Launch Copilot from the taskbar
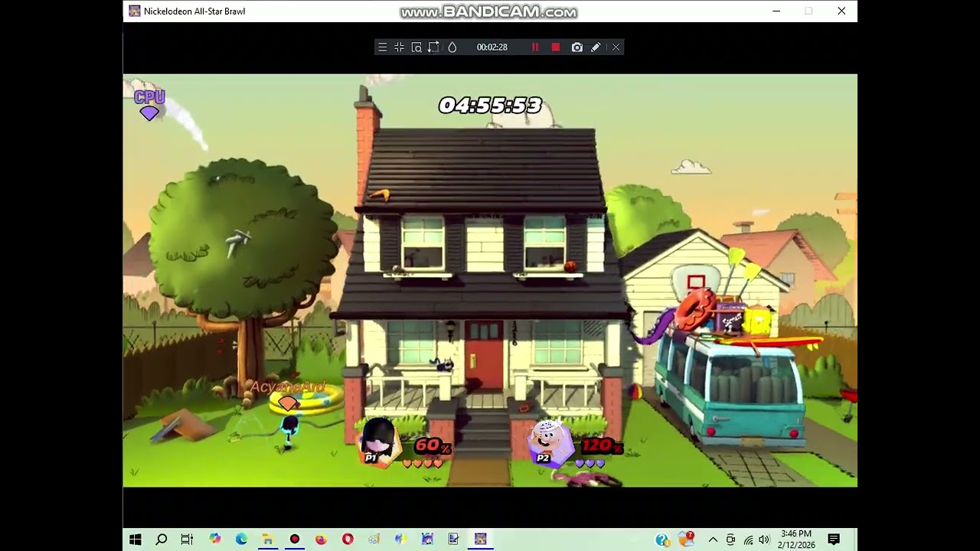 point(215,540)
